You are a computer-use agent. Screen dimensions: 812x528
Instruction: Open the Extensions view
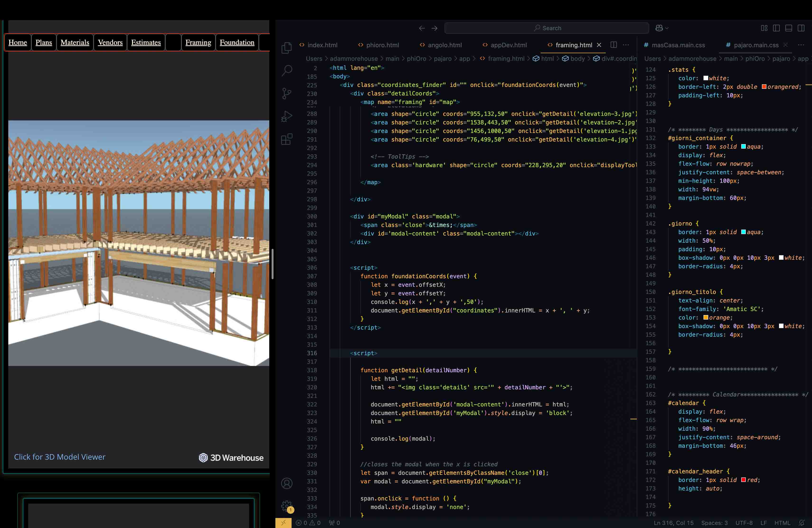click(x=287, y=139)
